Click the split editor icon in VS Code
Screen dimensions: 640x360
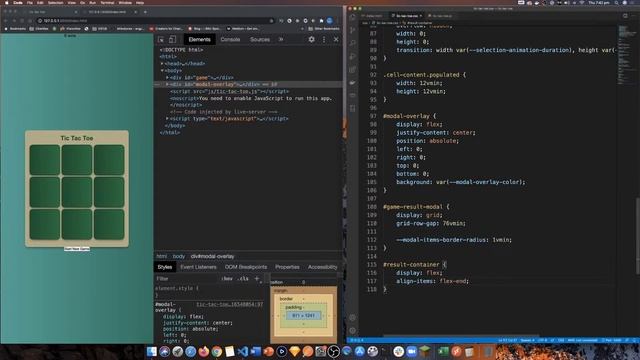[625, 16]
